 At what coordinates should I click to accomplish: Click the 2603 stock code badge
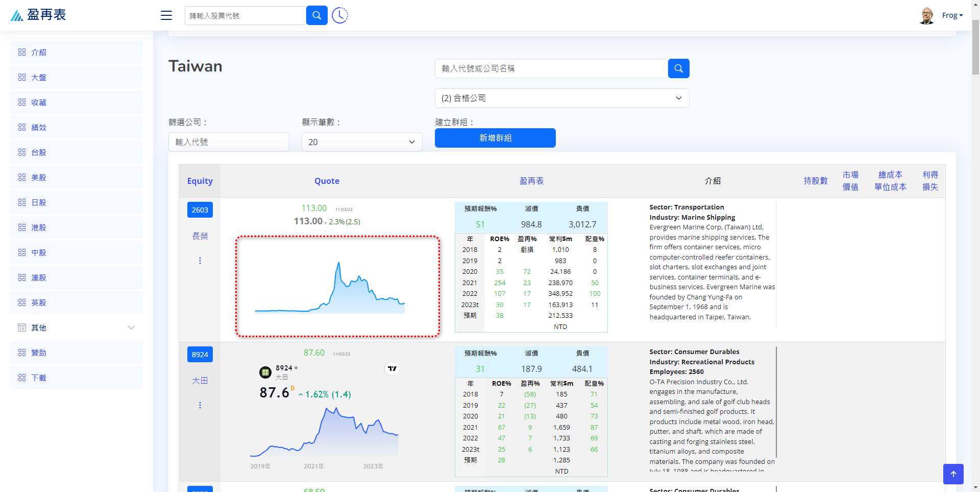click(200, 210)
